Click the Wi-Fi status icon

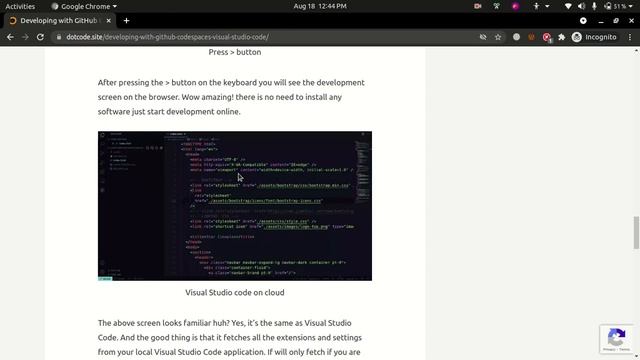(x=568, y=6)
